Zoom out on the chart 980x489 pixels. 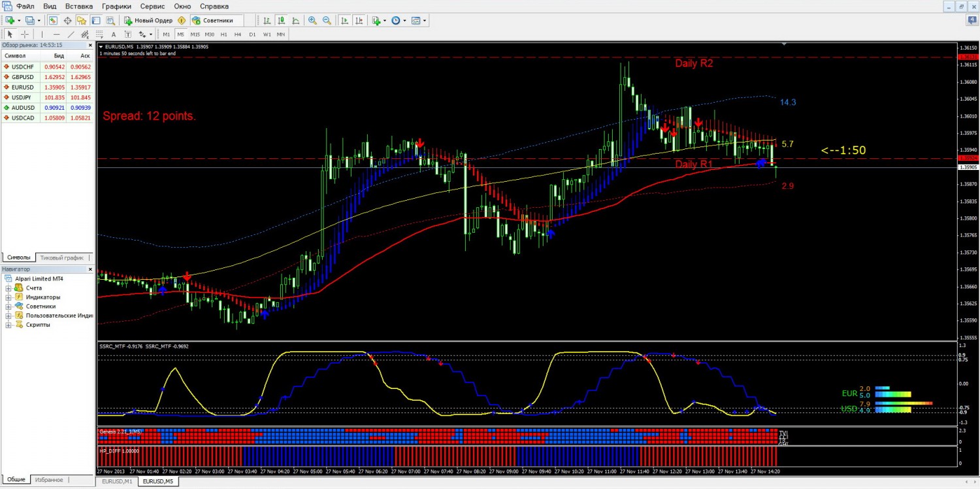(x=327, y=20)
